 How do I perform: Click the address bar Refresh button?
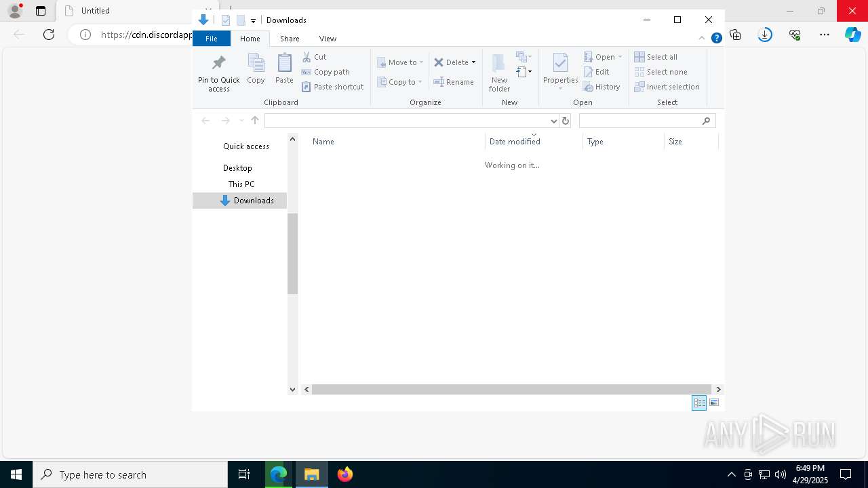[x=566, y=121]
